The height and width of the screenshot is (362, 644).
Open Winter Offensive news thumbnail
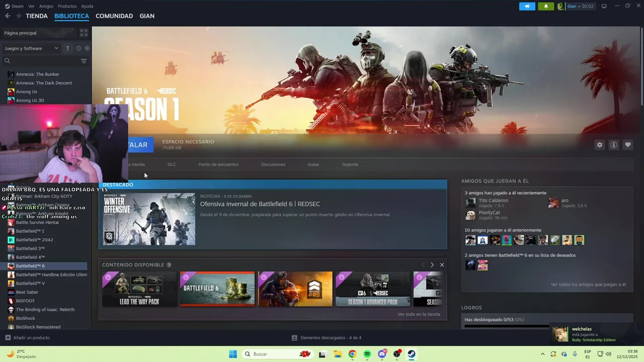[149, 219]
